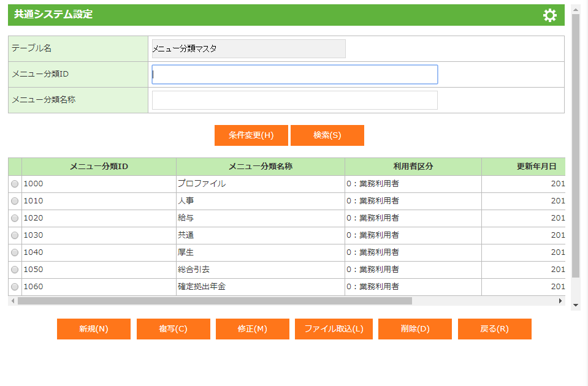This screenshot has width=588, height=386.
Task: Click the 利用者区分 column header
Action: click(x=413, y=167)
